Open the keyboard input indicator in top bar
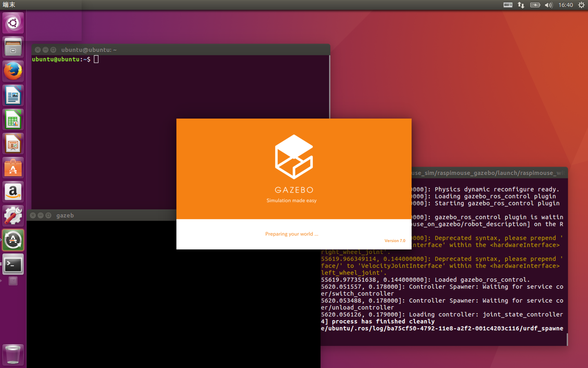The width and height of the screenshot is (588, 368). [508, 5]
